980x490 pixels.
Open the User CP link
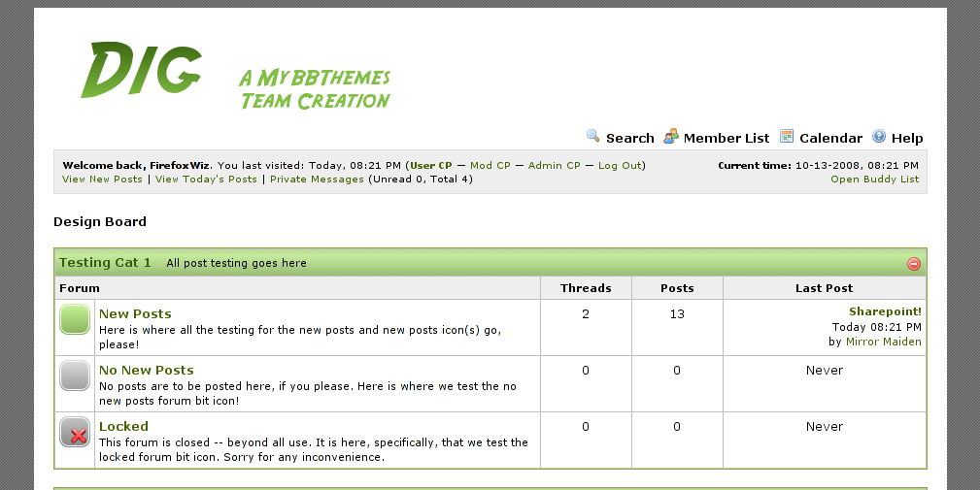pyautogui.click(x=430, y=165)
